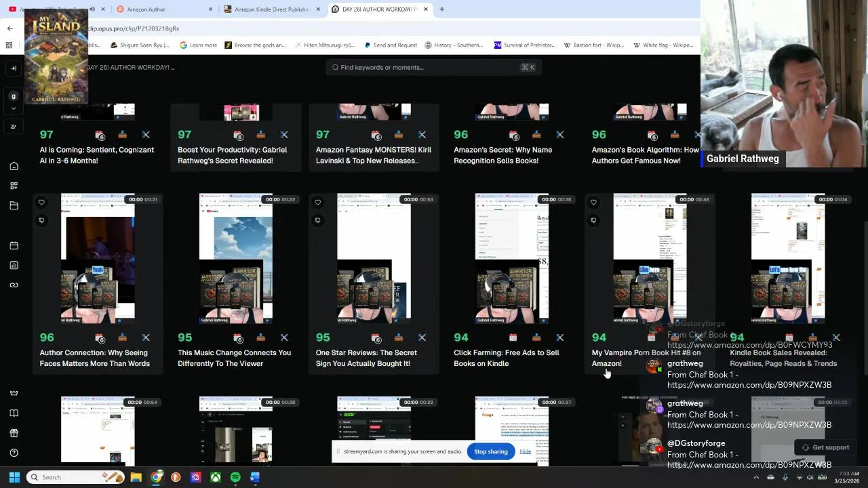The image size is (868, 488).
Task: Open the Windows Start menu
Action: (x=14, y=477)
